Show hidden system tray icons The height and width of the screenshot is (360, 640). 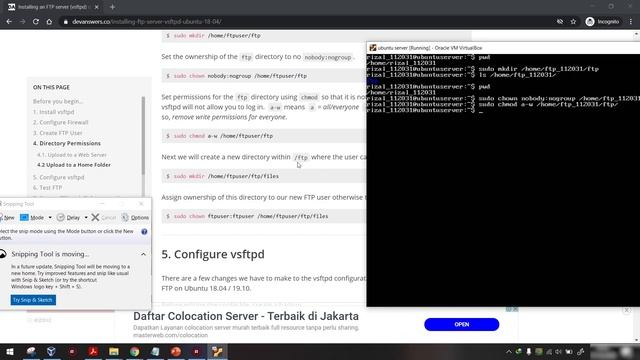click(509, 351)
